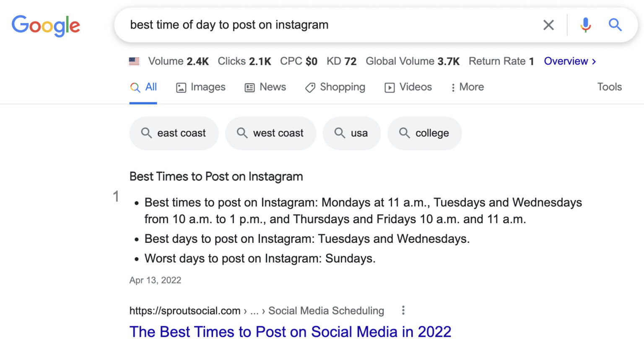Open the three-dot menu beside sproutsocial.com result
The width and height of the screenshot is (644, 351).
tap(403, 310)
